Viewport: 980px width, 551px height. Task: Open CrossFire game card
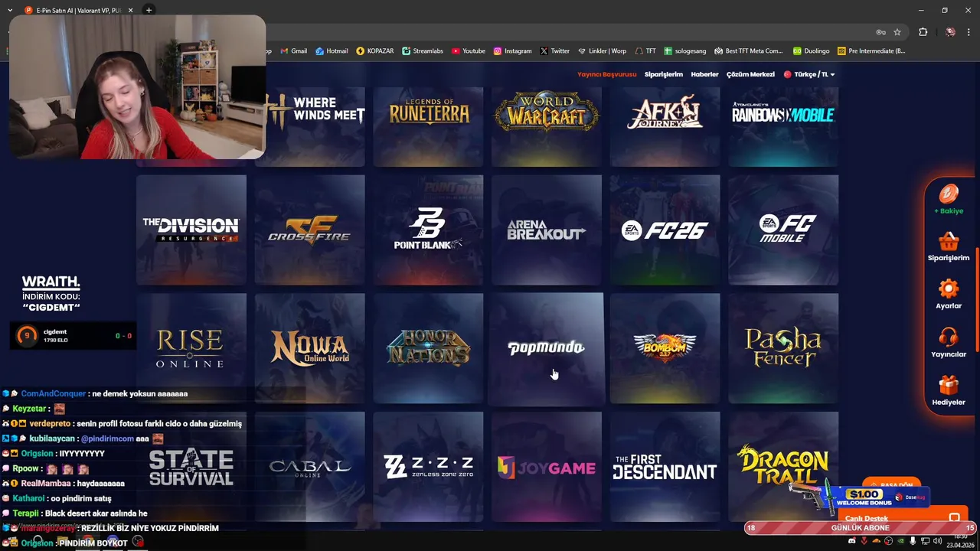pyautogui.click(x=310, y=230)
